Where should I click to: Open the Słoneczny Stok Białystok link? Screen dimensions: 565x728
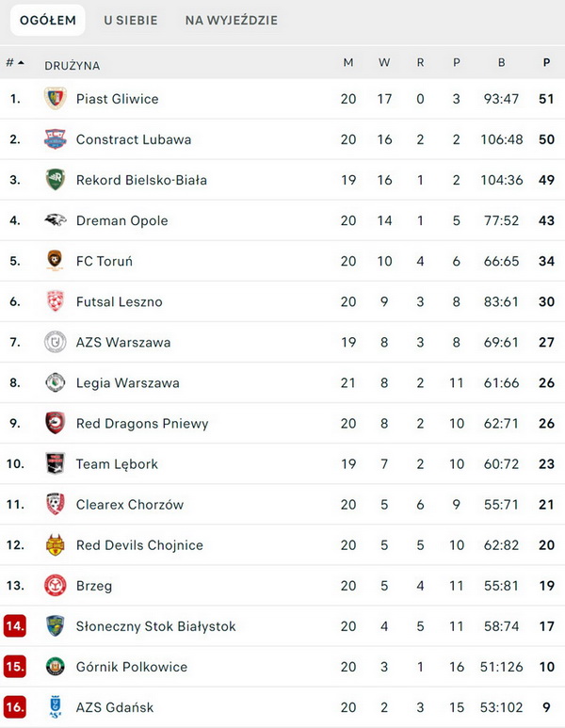pyautogui.click(x=155, y=626)
